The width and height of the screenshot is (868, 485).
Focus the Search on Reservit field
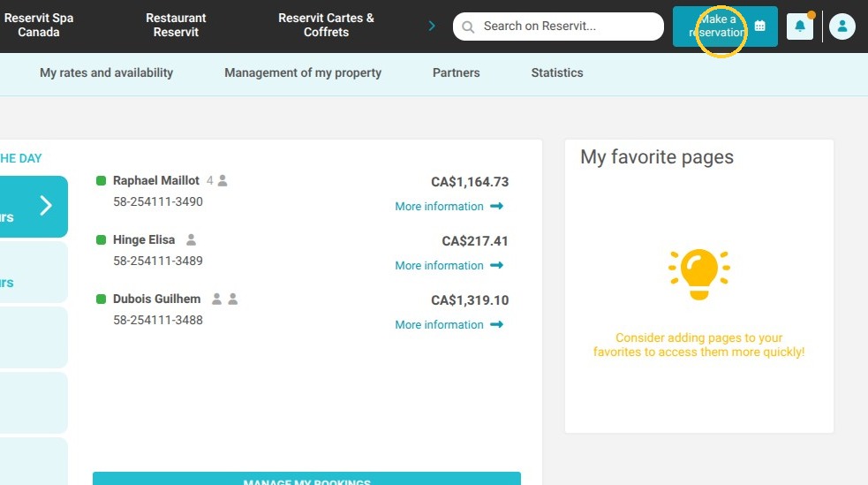[x=558, y=26]
